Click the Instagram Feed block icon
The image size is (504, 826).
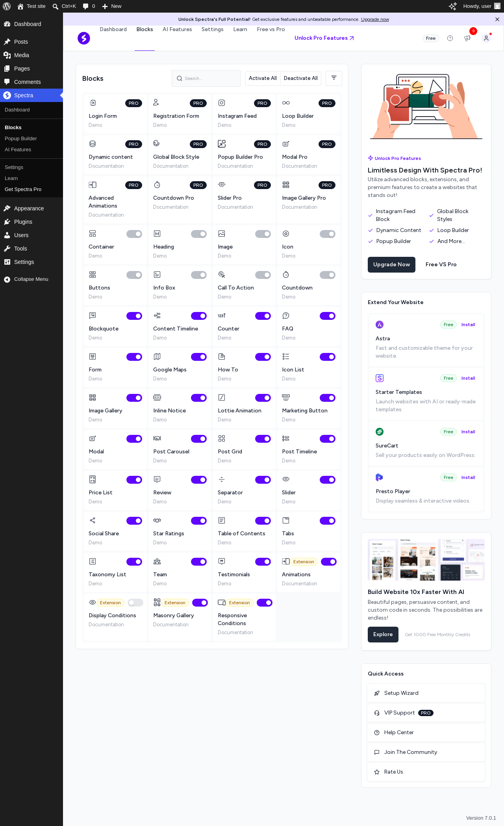(222, 103)
